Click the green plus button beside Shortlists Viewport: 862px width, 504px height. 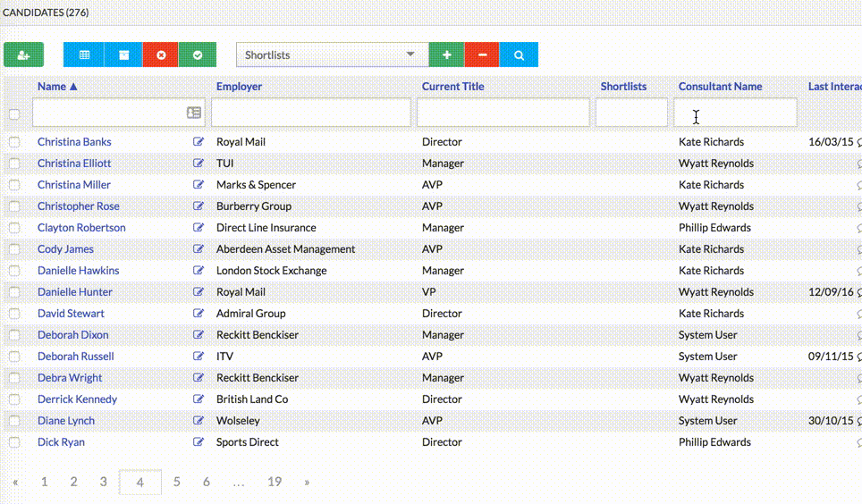click(446, 55)
